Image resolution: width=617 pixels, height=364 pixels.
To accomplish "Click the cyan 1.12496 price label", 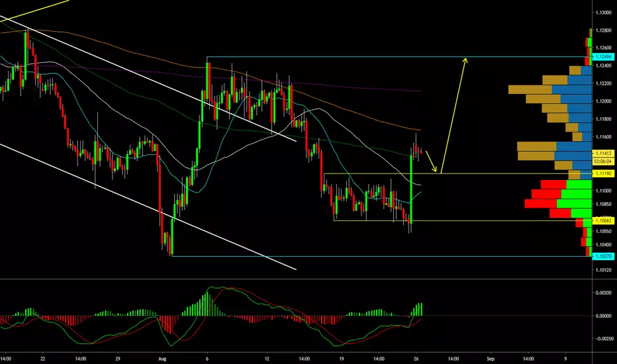I will pos(603,57).
